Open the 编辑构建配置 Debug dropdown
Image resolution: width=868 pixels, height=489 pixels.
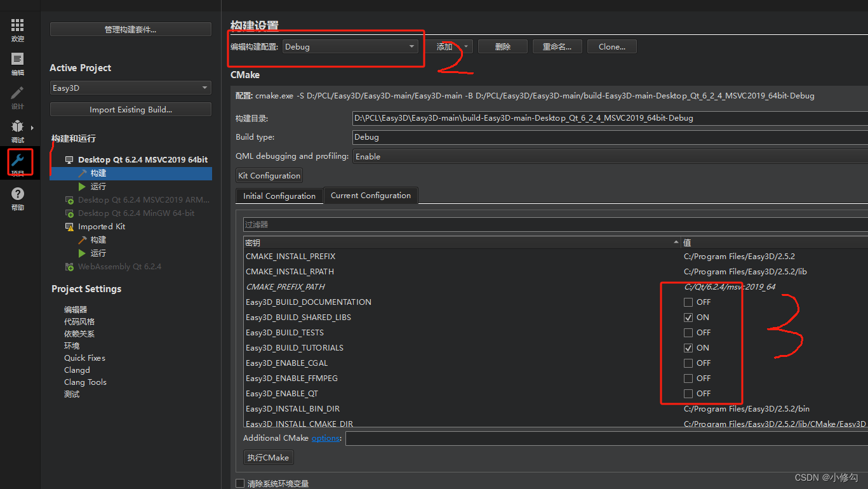click(349, 46)
